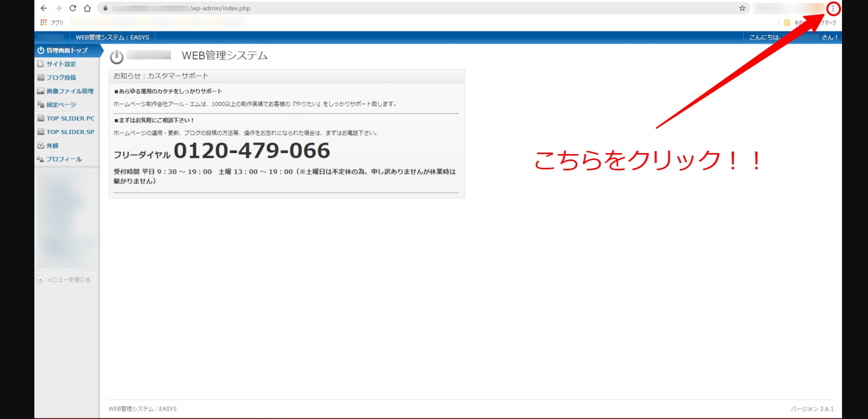Open 画像ファイル管理 menu item

tap(70, 91)
